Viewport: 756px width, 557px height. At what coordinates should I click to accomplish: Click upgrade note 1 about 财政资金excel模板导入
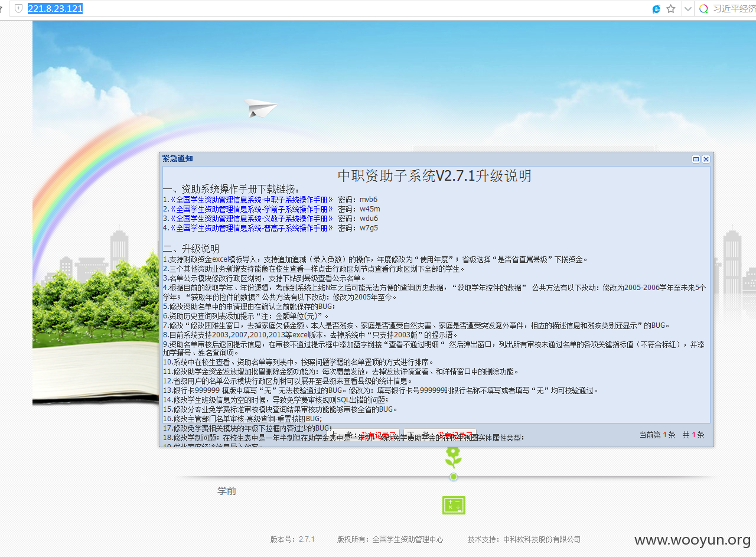point(375,259)
